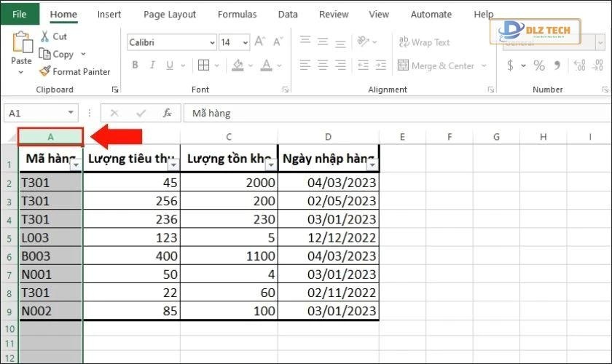612x364 pixels.
Task: Cancel formula bar entry with X
Action: (114, 113)
